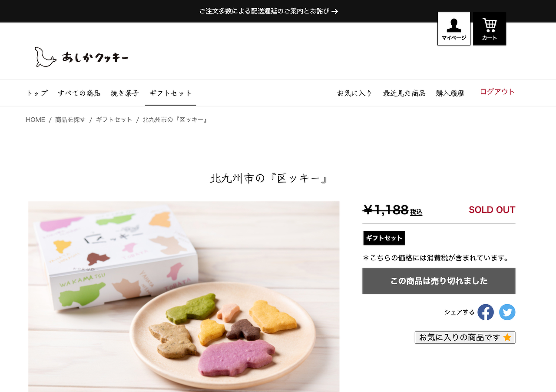The width and height of the screenshot is (556, 392).
Task: Click the black ギフトセット category tag
Action: 384,238
